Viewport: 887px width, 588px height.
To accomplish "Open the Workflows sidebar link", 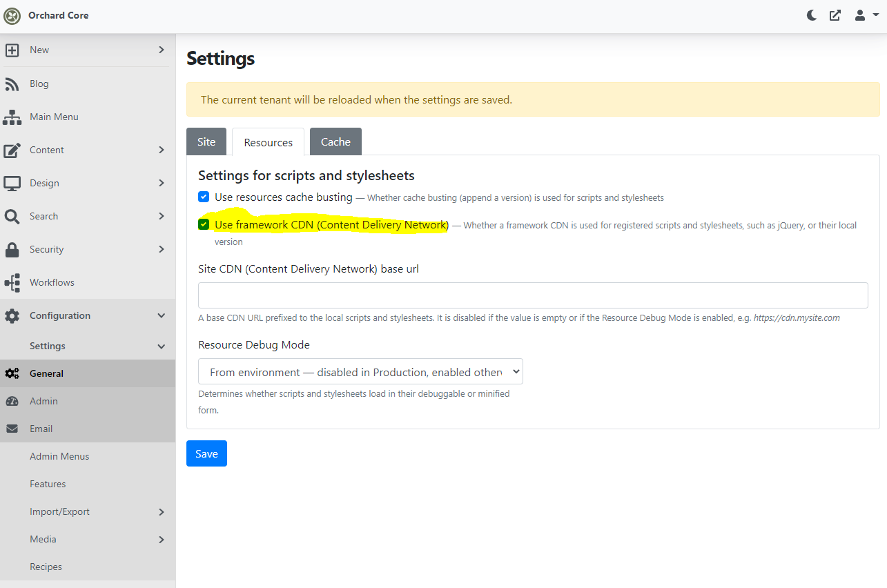I will click(x=52, y=282).
